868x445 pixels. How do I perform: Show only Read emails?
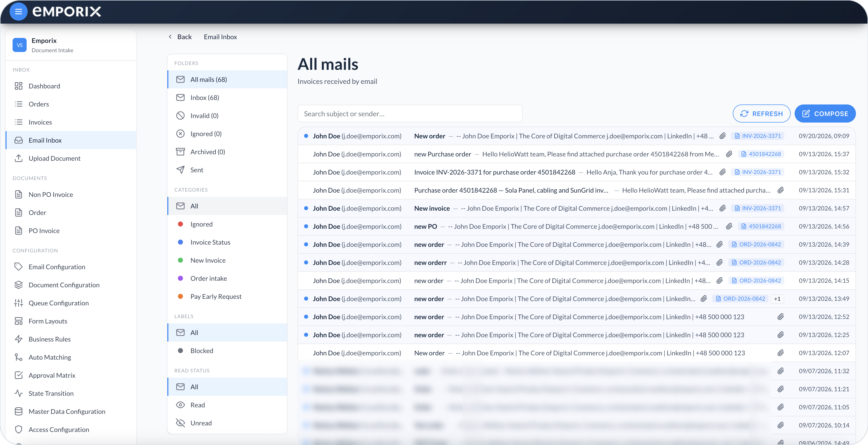(x=227, y=405)
